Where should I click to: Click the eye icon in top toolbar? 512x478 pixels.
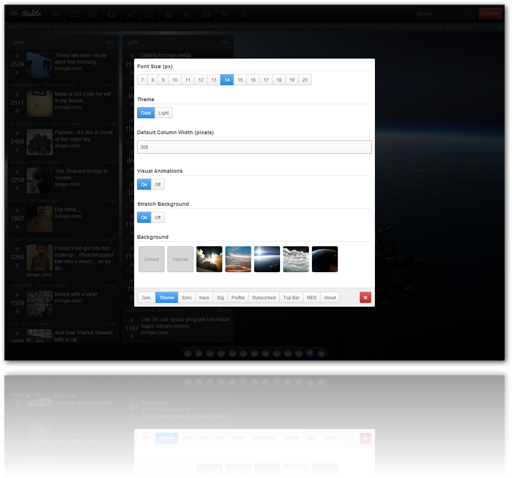pos(244,14)
